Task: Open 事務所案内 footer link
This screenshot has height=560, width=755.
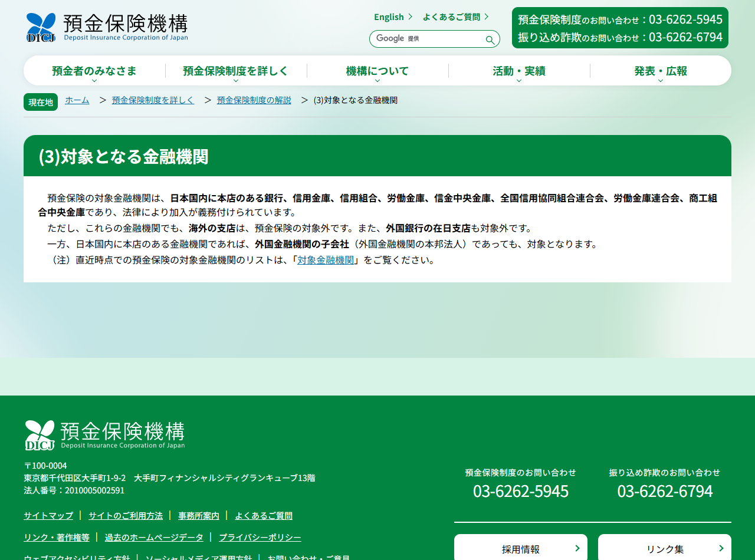Action: tap(199, 516)
